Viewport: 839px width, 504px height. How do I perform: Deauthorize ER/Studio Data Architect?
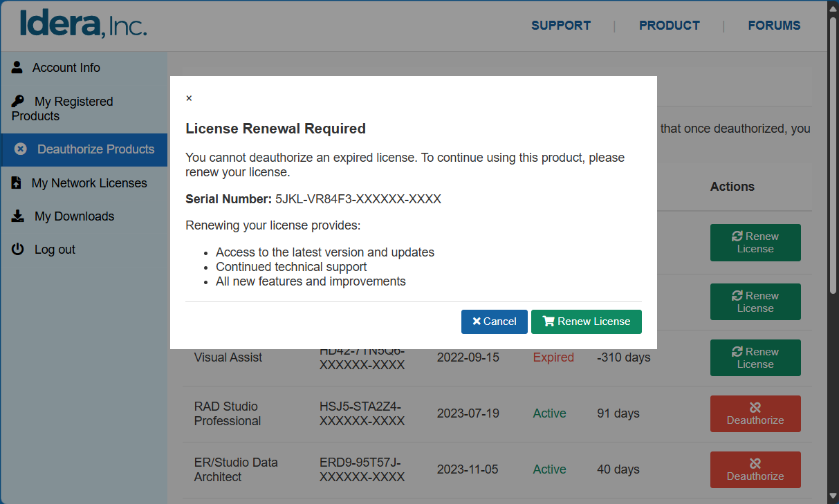click(x=755, y=469)
